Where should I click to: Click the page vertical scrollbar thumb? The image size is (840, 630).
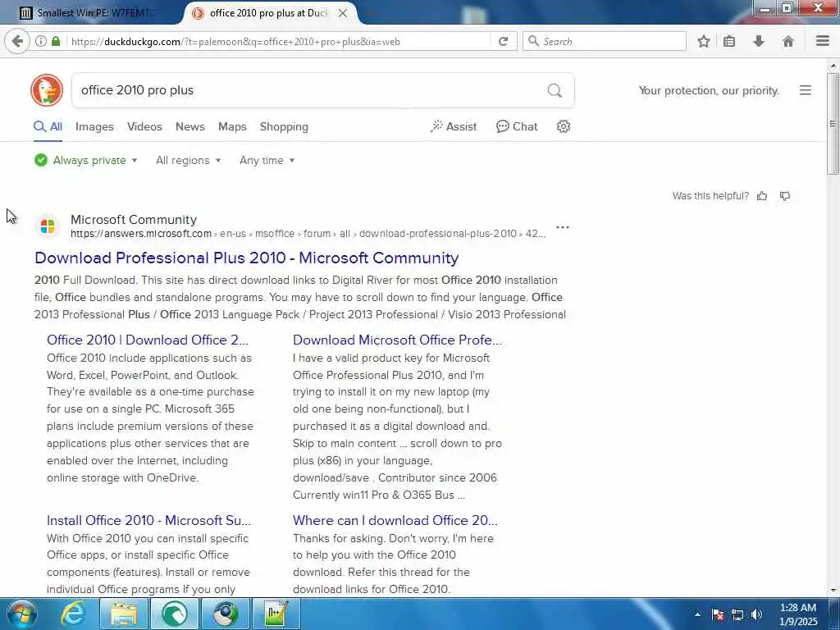point(833,124)
